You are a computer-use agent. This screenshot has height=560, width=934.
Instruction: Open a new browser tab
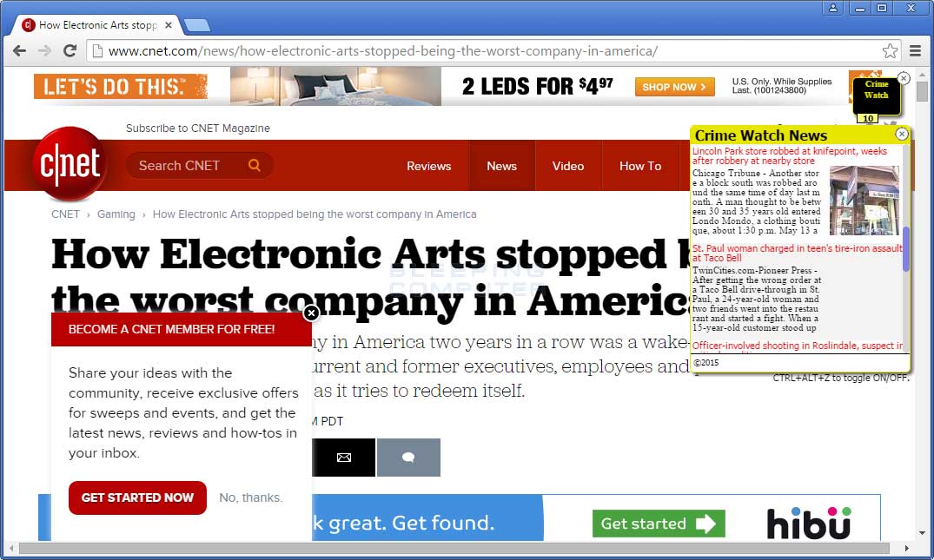[197, 25]
